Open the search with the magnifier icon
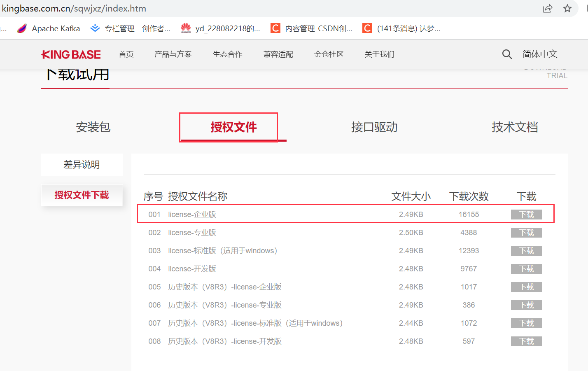Viewport: 588px width, 371px height. point(507,54)
